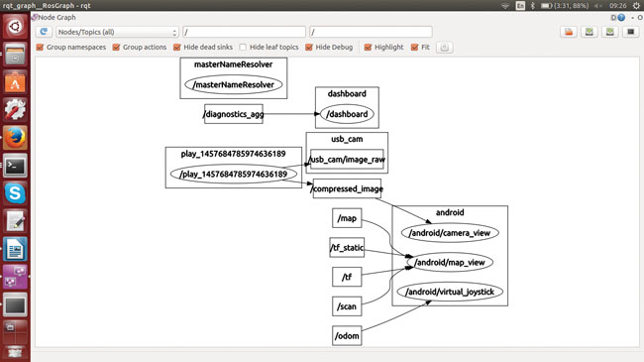Open the blue help icon
The image size is (644, 362).
pos(621,17)
